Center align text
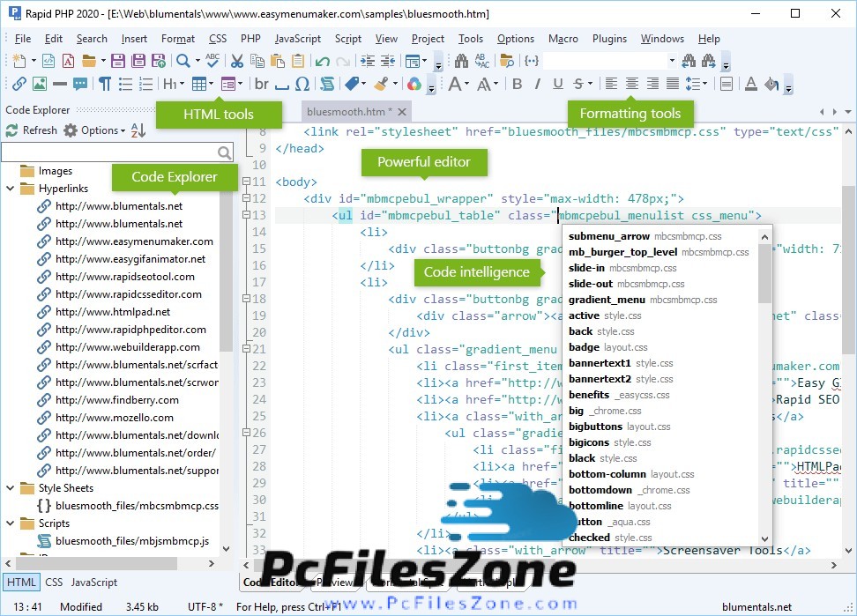The image size is (857, 616). coord(632,84)
